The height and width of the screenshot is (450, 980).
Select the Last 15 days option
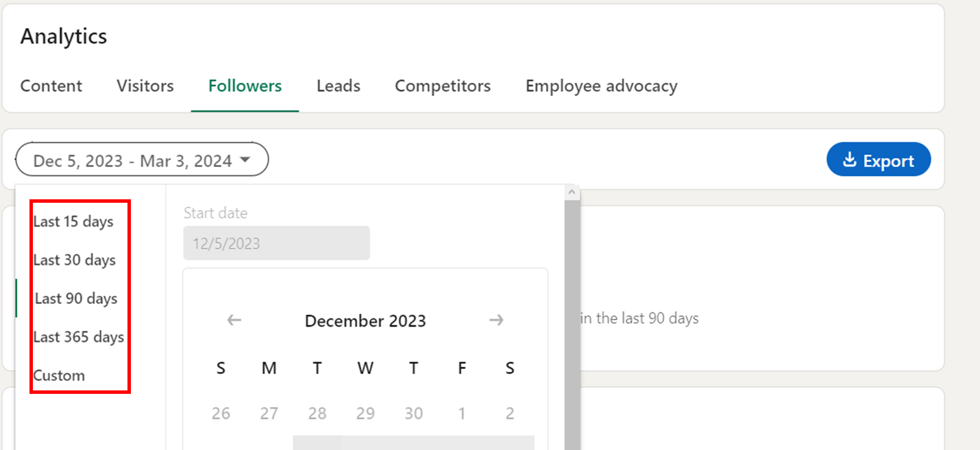click(72, 221)
